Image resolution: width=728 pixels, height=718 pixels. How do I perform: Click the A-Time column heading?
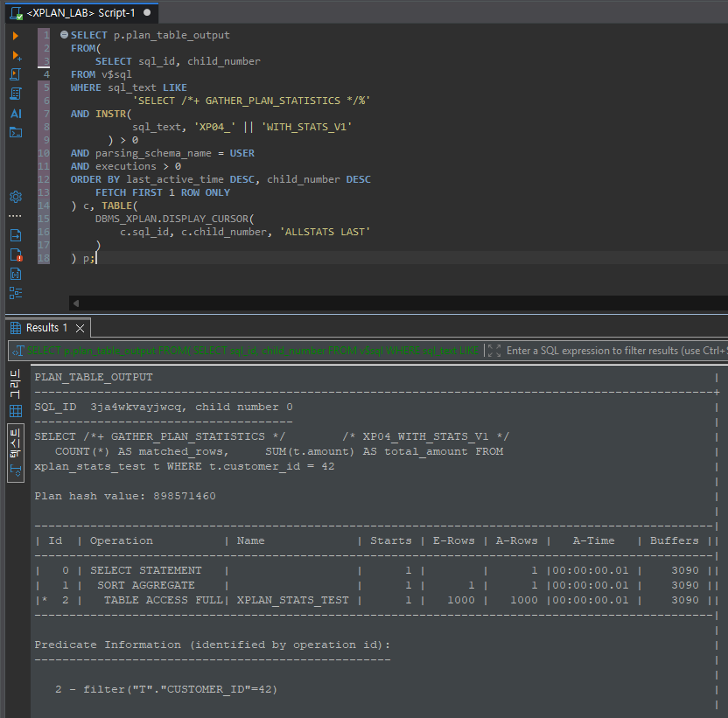[x=593, y=540]
